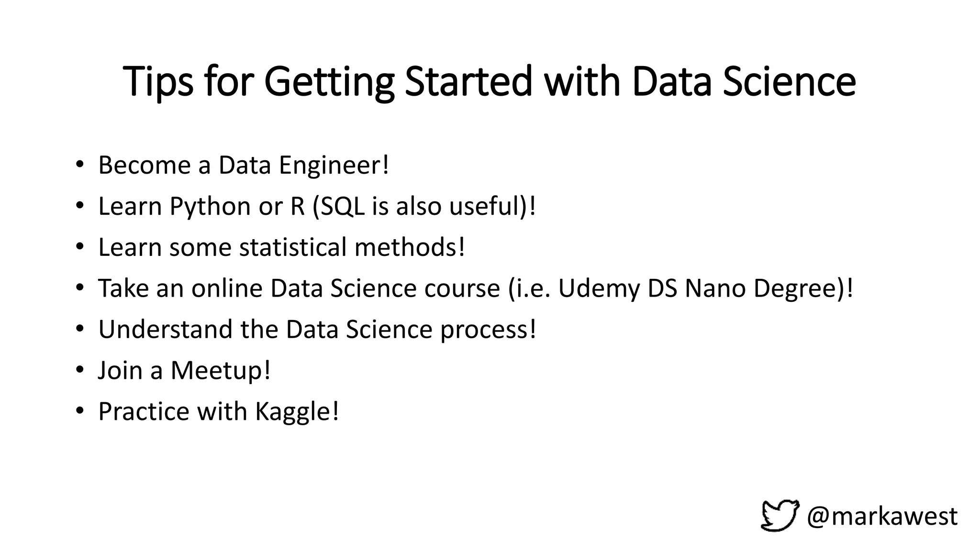Click the 'Understand the Data Science process!' line
Image resolution: width=980 pixels, height=551 pixels.
coord(317,330)
